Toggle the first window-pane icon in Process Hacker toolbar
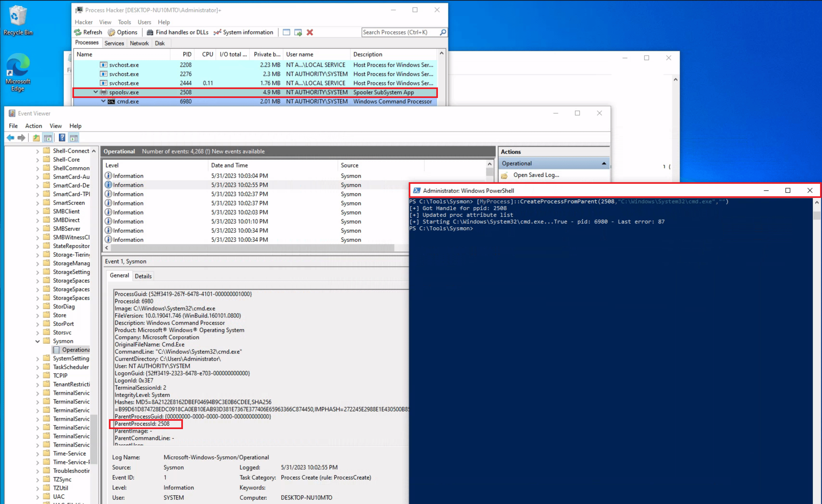Screen dimensions: 822x504 pyautogui.click(x=286, y=32)
